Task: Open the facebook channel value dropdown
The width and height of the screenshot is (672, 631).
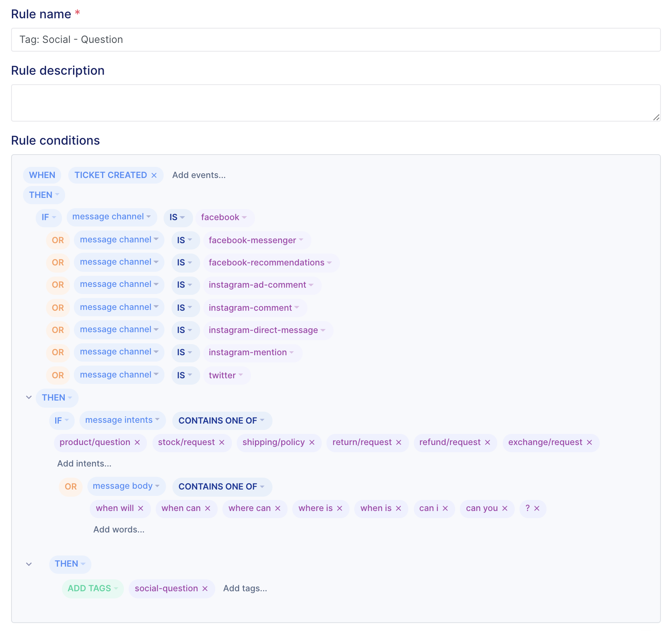Action: click(x=224, y=217)
